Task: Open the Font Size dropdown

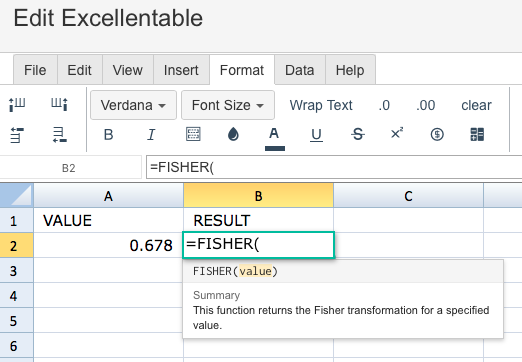Action: point(228,105)
